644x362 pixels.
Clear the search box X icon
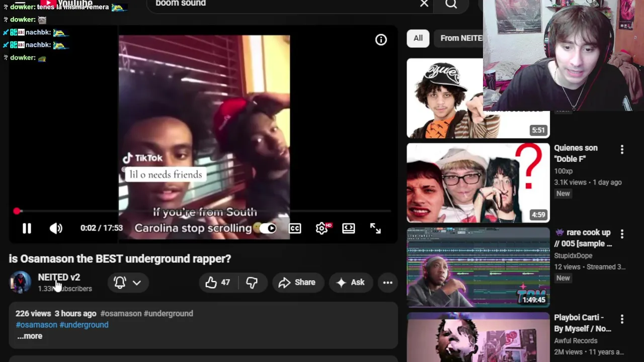pyautogui.click(x=424, y=4)
